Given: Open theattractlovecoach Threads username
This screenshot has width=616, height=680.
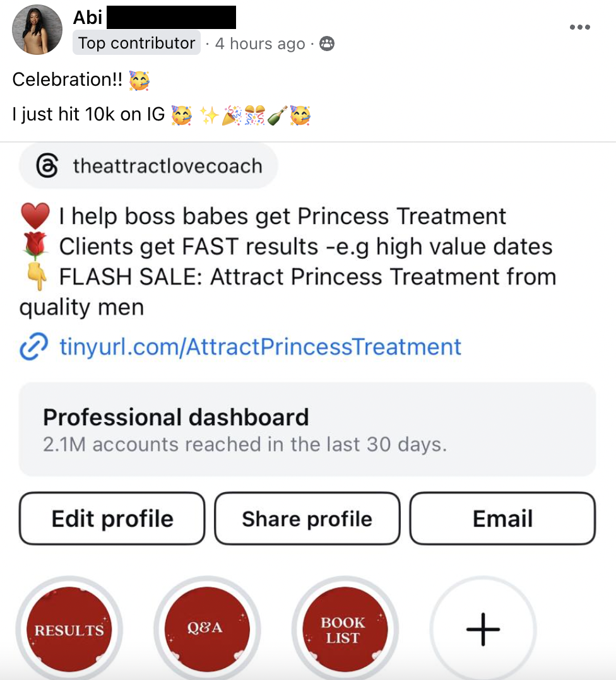Looking at the screenshot, I should click(x=167, y=167).
